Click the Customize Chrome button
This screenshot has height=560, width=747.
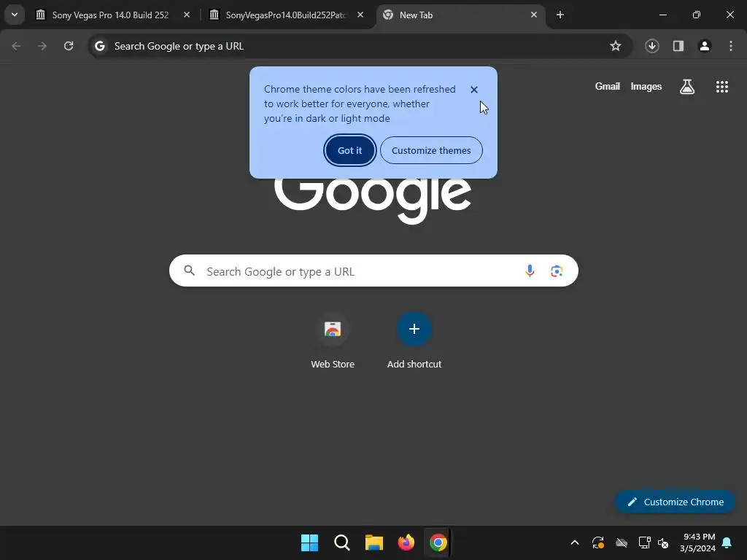coord(675,502)
